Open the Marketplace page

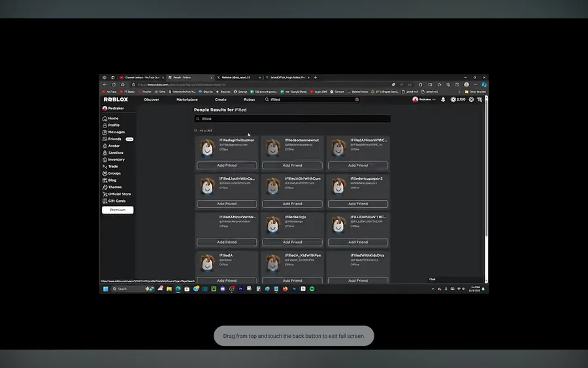[187, 99]
